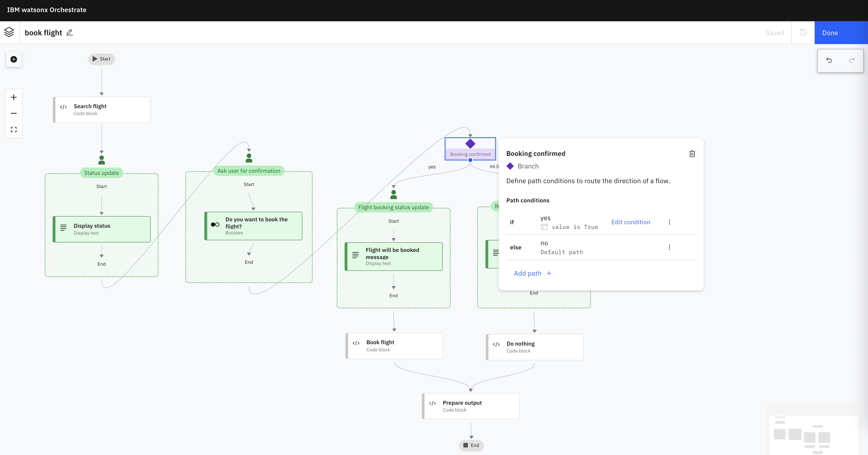Select the Do you want to book node

pyautogui.click(x=253, y=226)
